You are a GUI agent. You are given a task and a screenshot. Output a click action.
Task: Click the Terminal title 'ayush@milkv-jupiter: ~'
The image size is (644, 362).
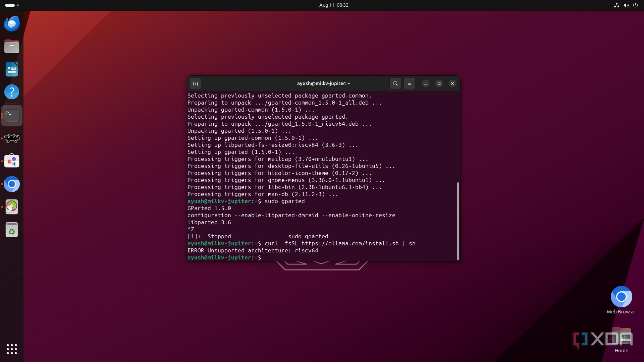[x=323, y=83]
